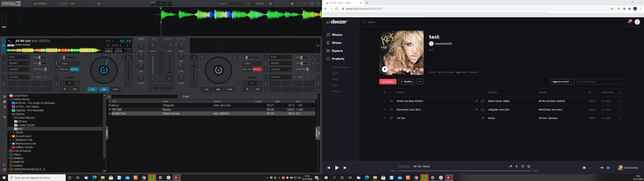Open REVERB effect dropdown on deck A
The height and width of the screenshot is (181, 644).
tap(18, 63)
